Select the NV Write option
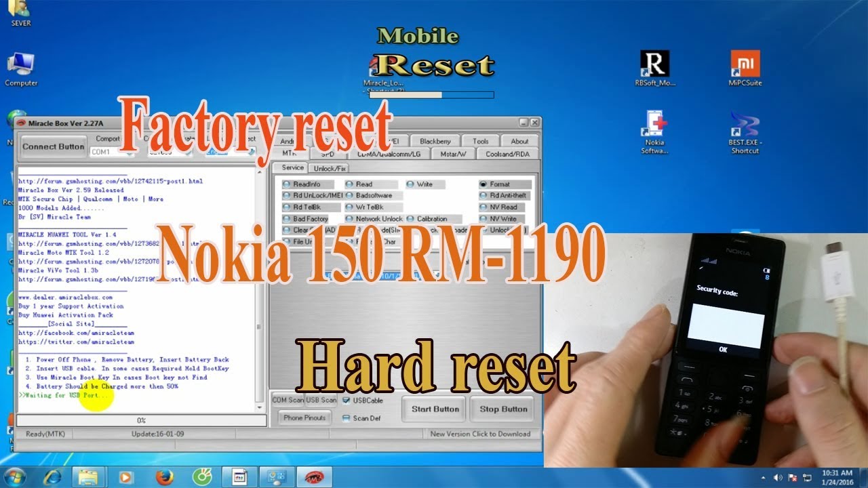Image resolution: width=868 pixels, height=488 pixels. (500, 219)
